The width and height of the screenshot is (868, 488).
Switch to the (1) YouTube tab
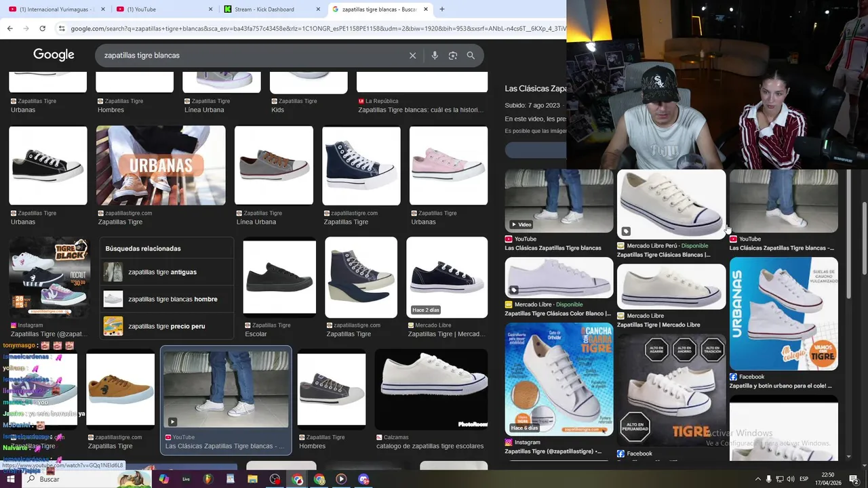163,9
